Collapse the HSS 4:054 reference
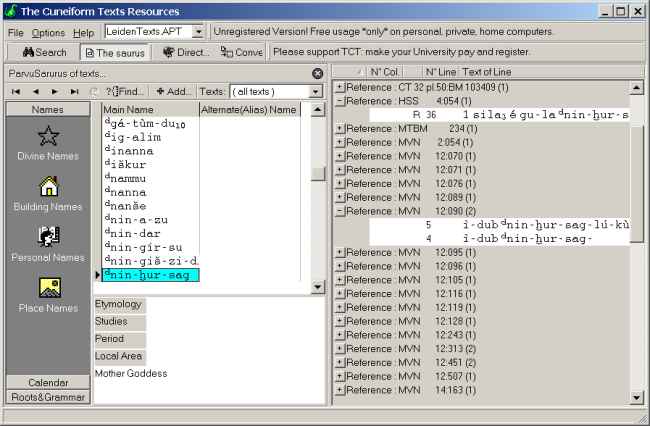 point(340,100)
